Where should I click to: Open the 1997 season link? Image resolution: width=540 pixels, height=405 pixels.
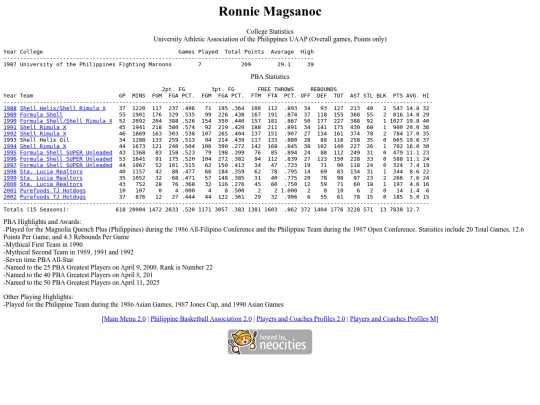click(10, 165)
